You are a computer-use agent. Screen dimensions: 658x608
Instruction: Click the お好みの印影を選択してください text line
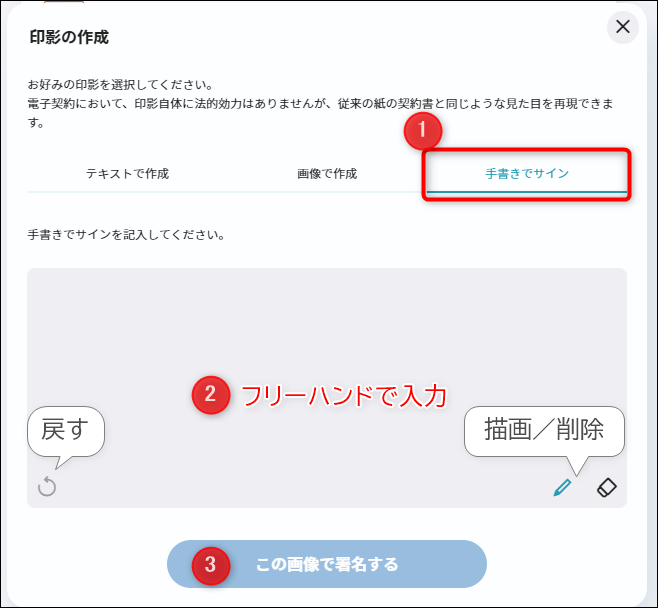pos(121,85)
